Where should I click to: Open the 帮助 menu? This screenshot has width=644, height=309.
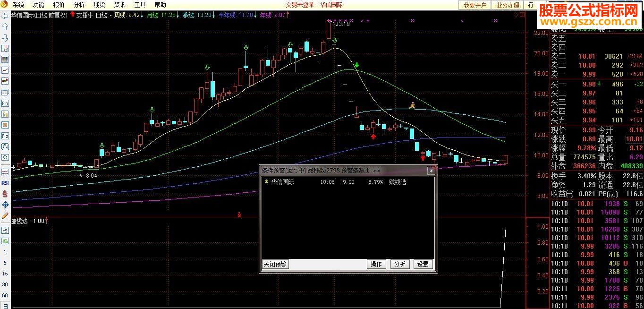coord(160,5)
